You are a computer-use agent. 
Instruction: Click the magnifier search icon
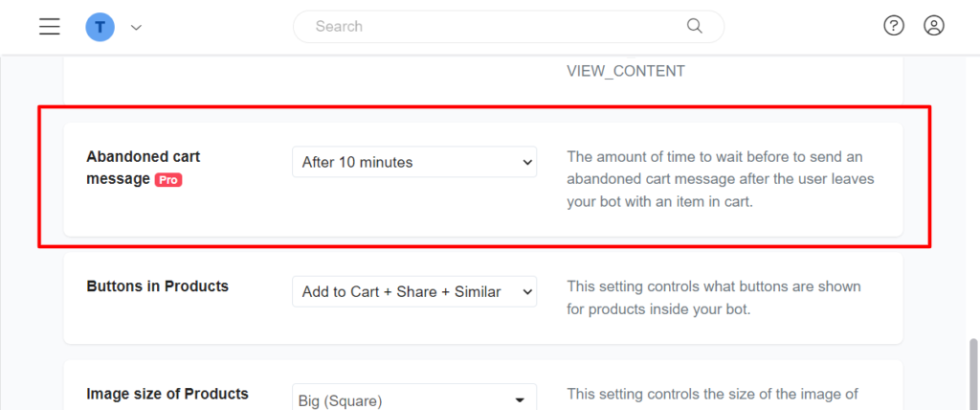coord(695,26)
